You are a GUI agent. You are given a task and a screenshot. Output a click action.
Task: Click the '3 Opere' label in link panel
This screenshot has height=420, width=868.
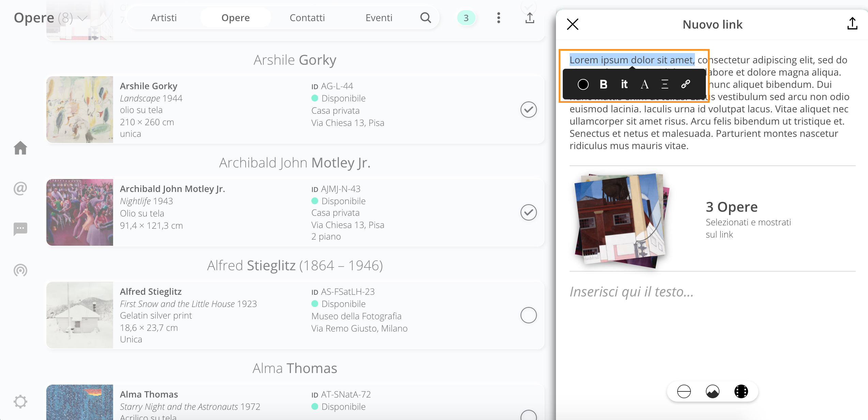coord(732,207)
